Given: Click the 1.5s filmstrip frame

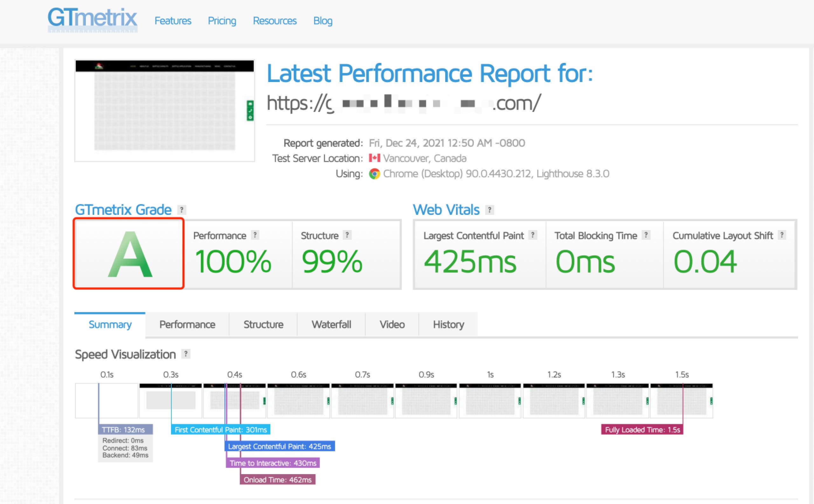Looking at the screenshot, I should point(682,401).
